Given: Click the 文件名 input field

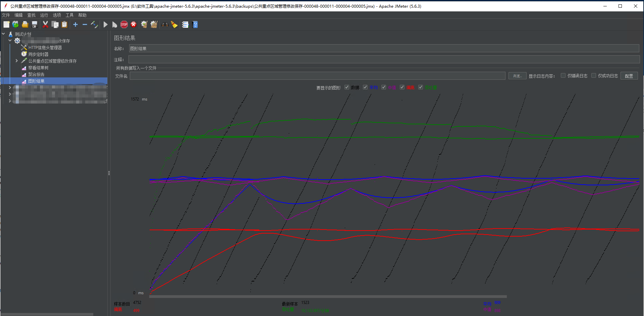Looking at the screenshot, I should [317, 76].
